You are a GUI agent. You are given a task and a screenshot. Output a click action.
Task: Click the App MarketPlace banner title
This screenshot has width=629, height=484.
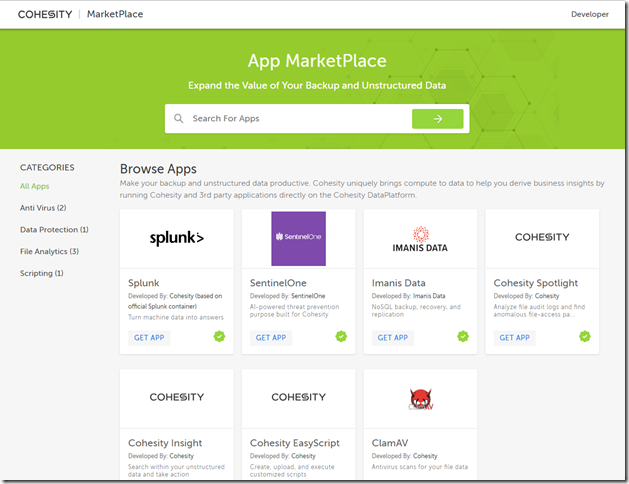317,61
